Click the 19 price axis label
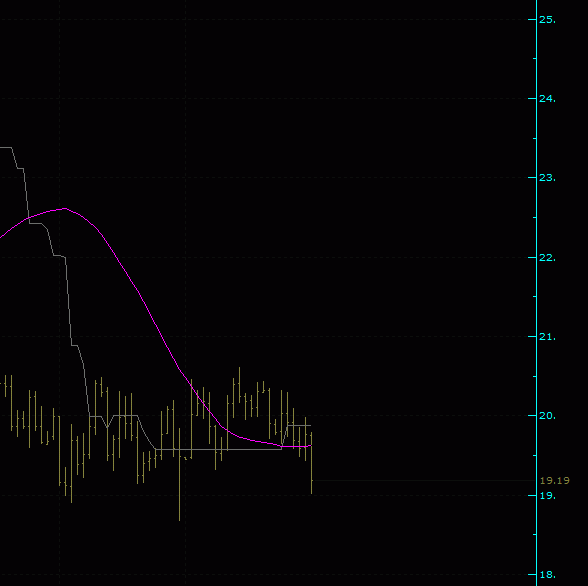Viewport: 588px width, 586px height. pyautogui.click(x=547, y=495)
